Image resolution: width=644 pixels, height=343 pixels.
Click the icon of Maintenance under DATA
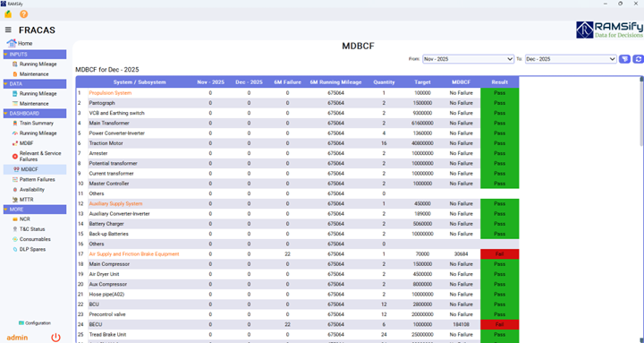(x=15, y=104)
